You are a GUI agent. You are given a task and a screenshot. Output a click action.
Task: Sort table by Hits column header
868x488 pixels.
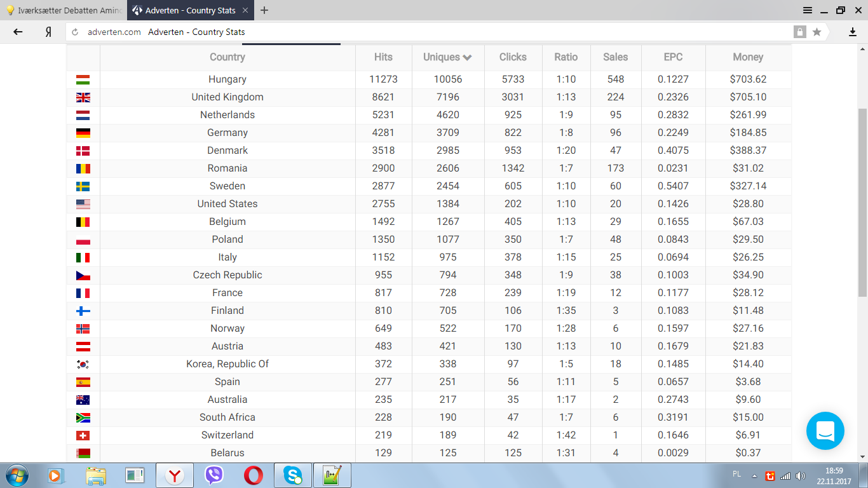click(x=383, y=57)
